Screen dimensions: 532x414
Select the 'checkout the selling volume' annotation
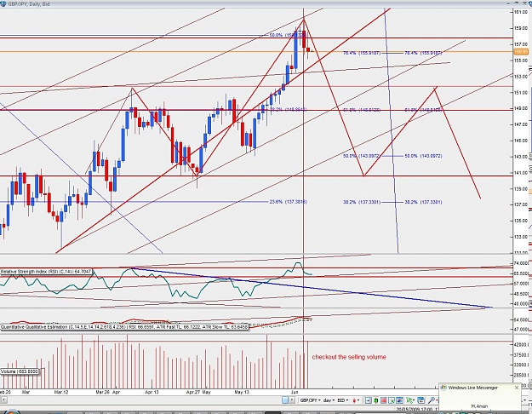[x=349, y=357]
